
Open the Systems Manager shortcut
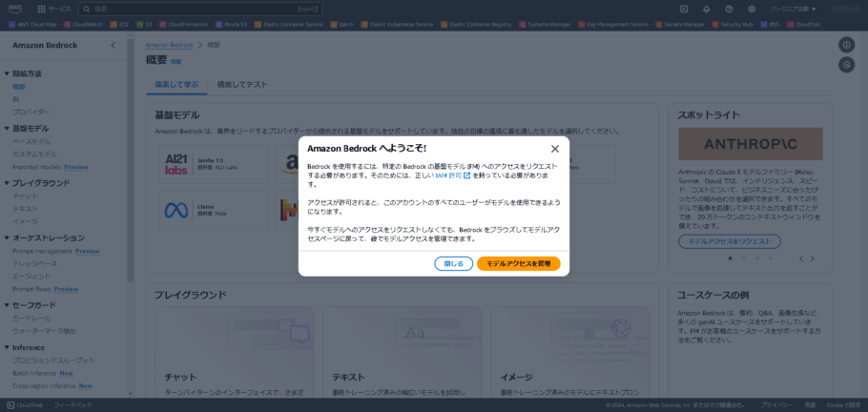pyautogui.click(x=545, y=25)
